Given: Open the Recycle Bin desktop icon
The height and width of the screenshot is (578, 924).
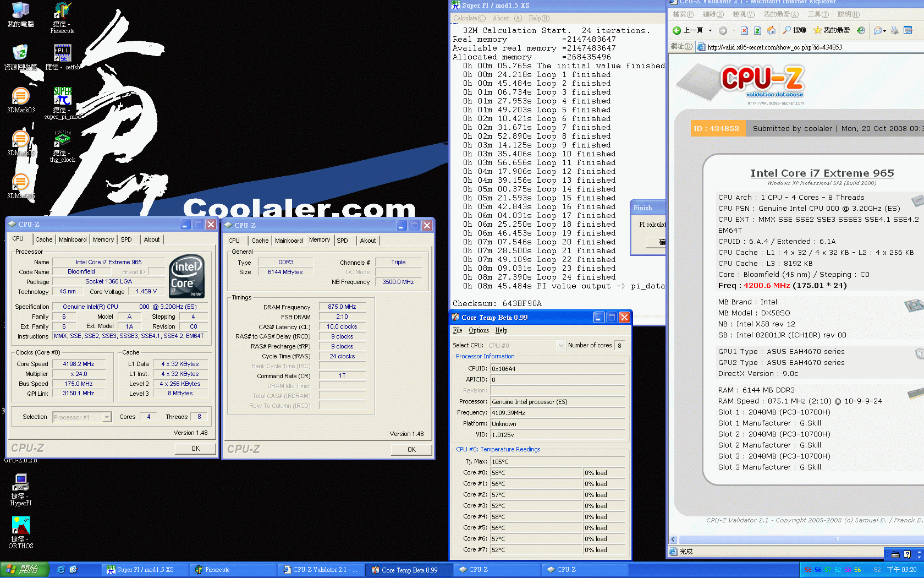Looking at the screenshot, I should pyautogui.click(x=20, y=57).
